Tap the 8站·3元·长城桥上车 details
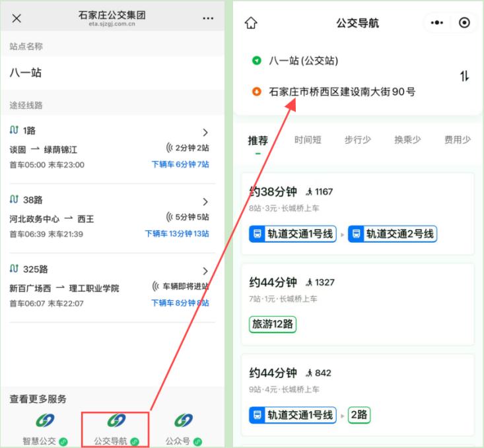The height and width of the screenshot is (448, 484). 284,208
